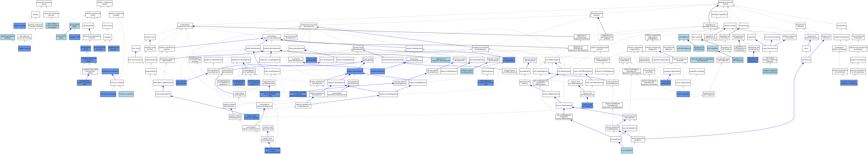Select the 'neuron projection guidance' node
The image size is (868, 154).
point(638,139)
